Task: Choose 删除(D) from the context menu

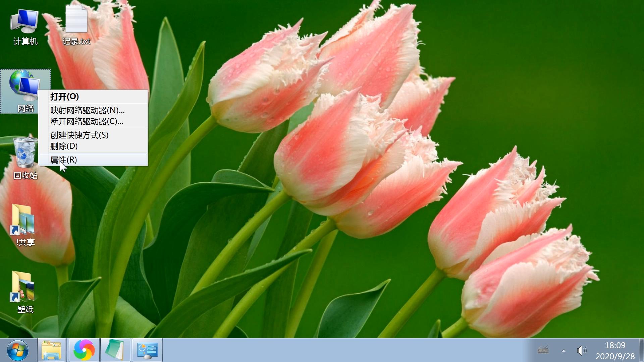Action: (x=64, y=146)
